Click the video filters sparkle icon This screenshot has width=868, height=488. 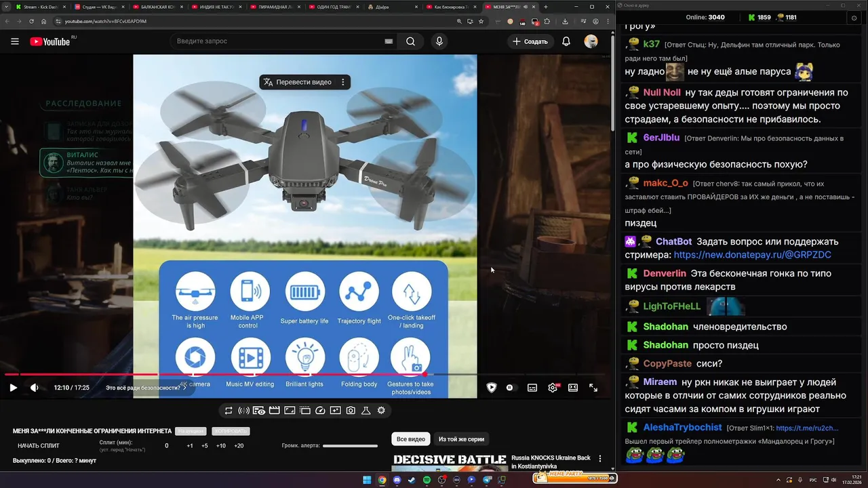coord(336,410)
